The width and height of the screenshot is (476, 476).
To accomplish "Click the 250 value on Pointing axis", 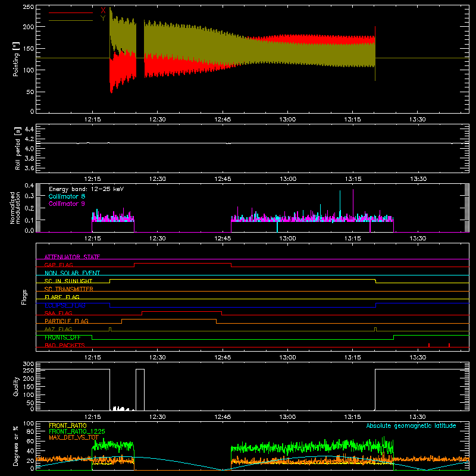I will click(28, 7).
